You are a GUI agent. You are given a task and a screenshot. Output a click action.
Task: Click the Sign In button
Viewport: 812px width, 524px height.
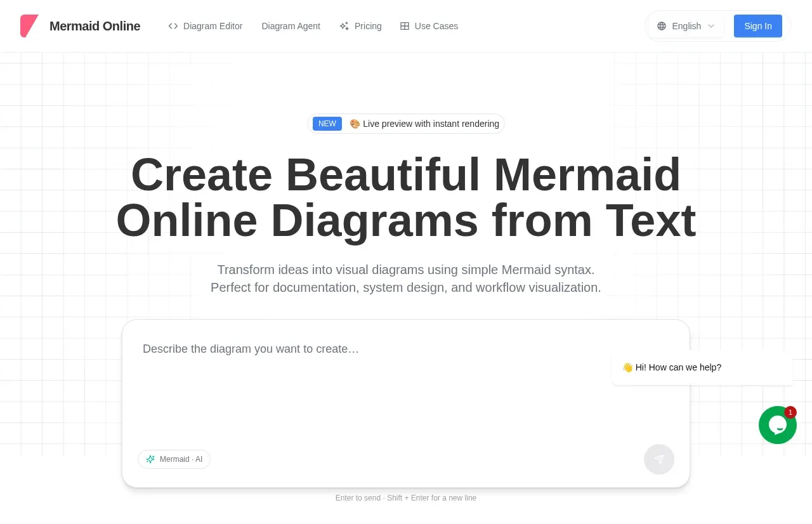(758, 26)
